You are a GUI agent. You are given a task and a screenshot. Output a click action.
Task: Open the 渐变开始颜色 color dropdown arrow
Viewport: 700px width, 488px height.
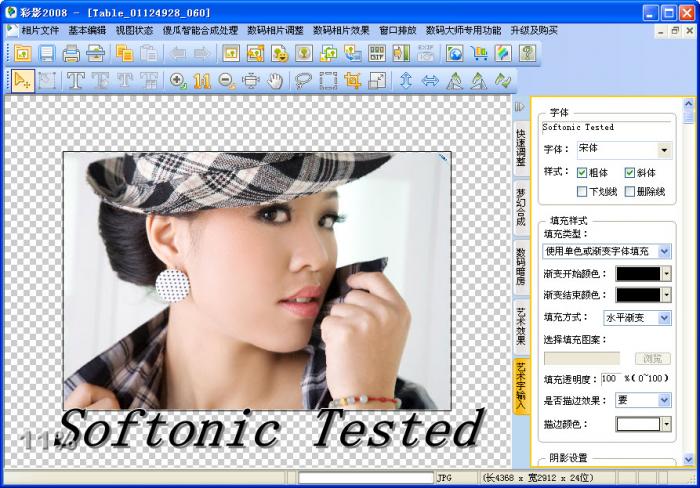[x=666, y=274]
